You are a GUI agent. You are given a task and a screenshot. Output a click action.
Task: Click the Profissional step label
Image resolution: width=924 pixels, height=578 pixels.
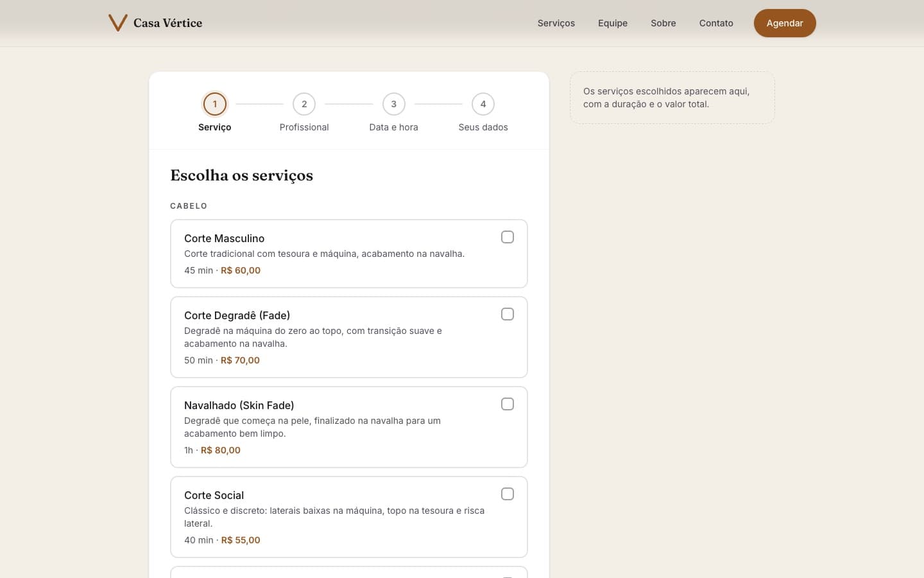tap(304, 127)
